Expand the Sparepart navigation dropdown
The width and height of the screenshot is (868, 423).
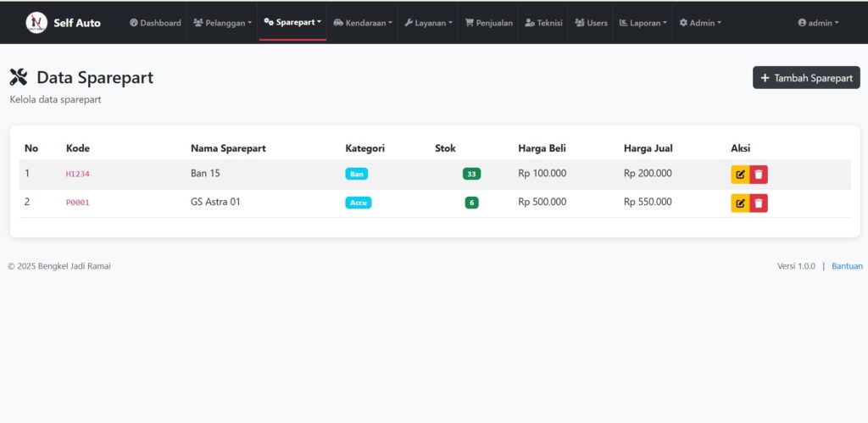coord(292,22)
